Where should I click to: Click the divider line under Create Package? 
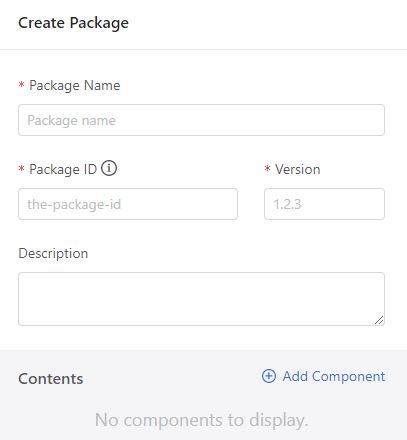203,49
